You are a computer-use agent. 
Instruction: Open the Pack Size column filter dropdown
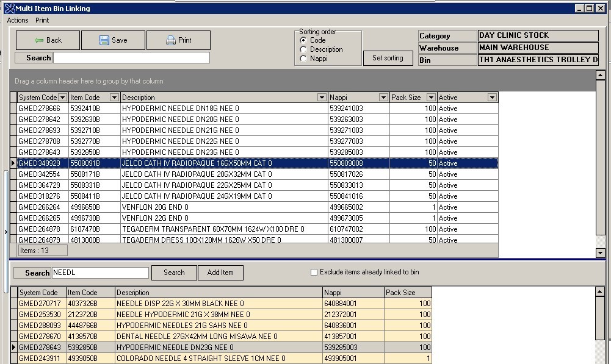click(x=431, y=98)
